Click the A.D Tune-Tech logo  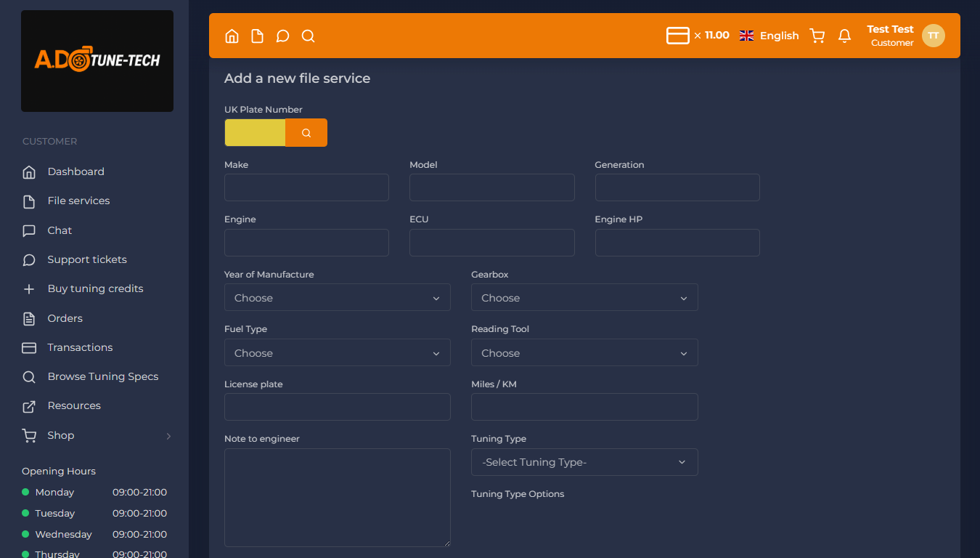point(97,61)
